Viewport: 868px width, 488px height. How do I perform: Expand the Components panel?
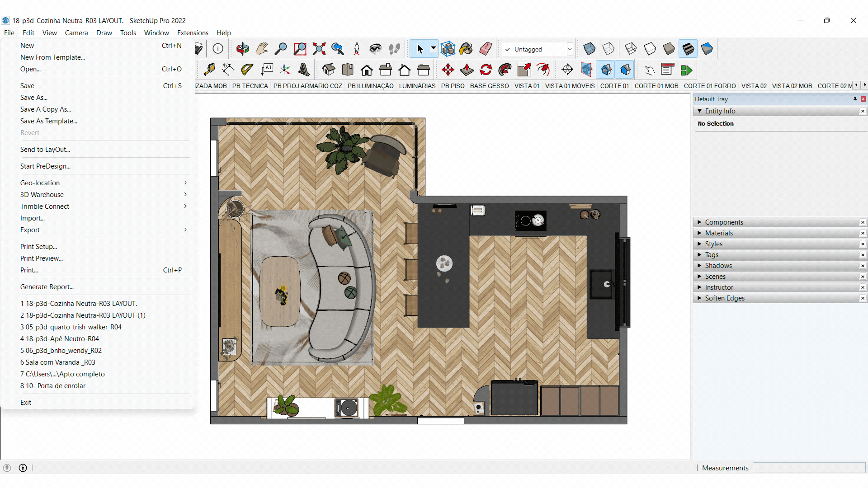[700, 222]
